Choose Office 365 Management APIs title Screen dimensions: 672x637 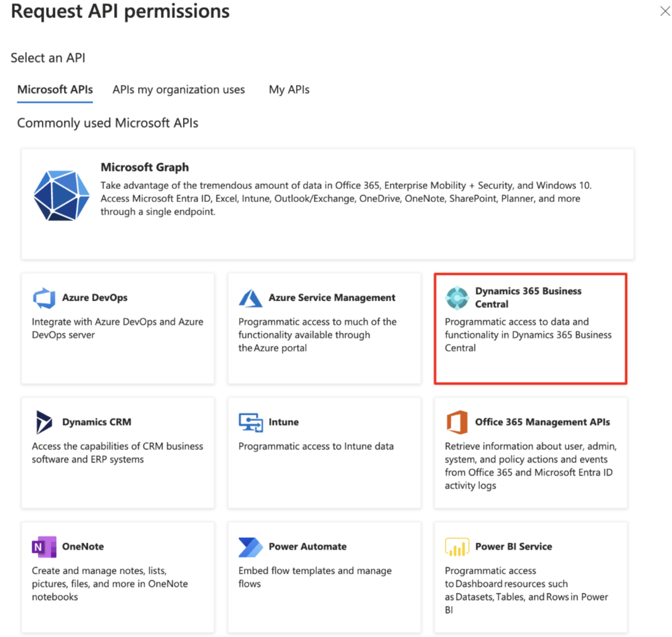[x=543, y=422]
